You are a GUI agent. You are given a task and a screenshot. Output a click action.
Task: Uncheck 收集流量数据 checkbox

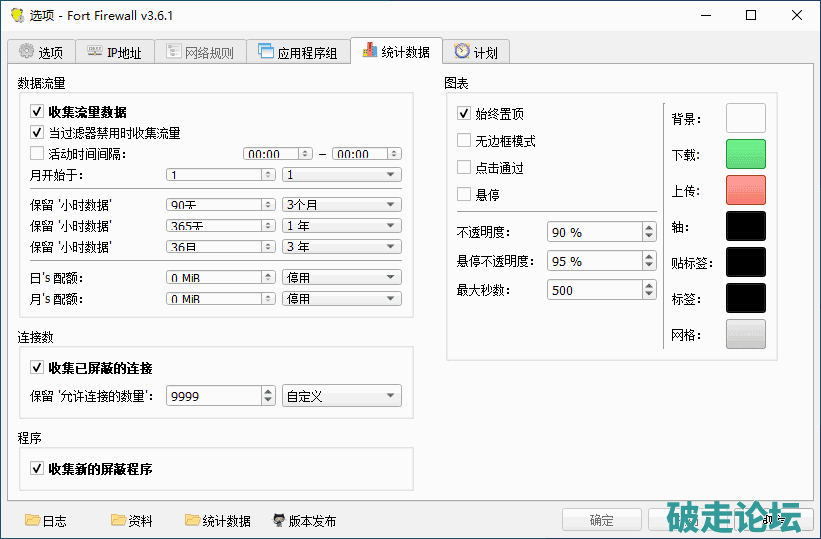pyautogui.click(x=38, y=112)
